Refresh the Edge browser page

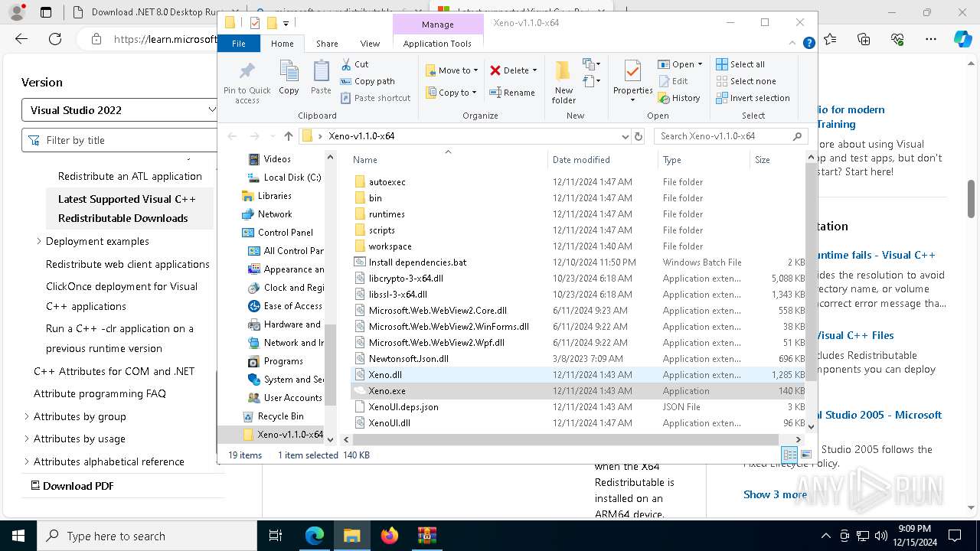click(x=55, y=39)
